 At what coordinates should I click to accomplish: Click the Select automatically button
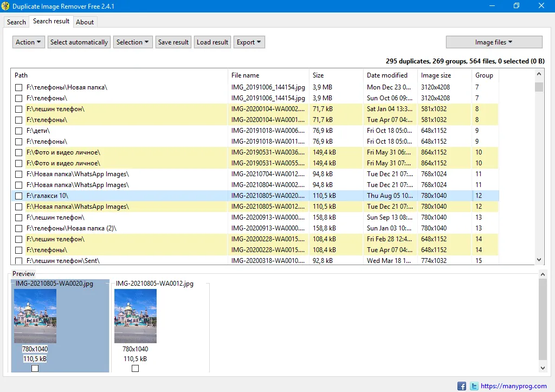click(79, 42)
